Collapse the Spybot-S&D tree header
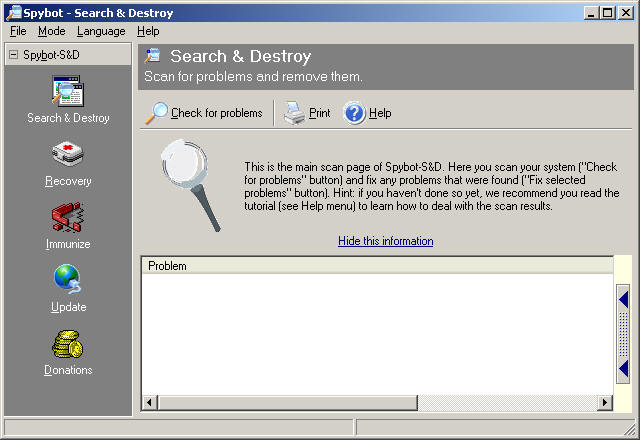 coord(13,55)
